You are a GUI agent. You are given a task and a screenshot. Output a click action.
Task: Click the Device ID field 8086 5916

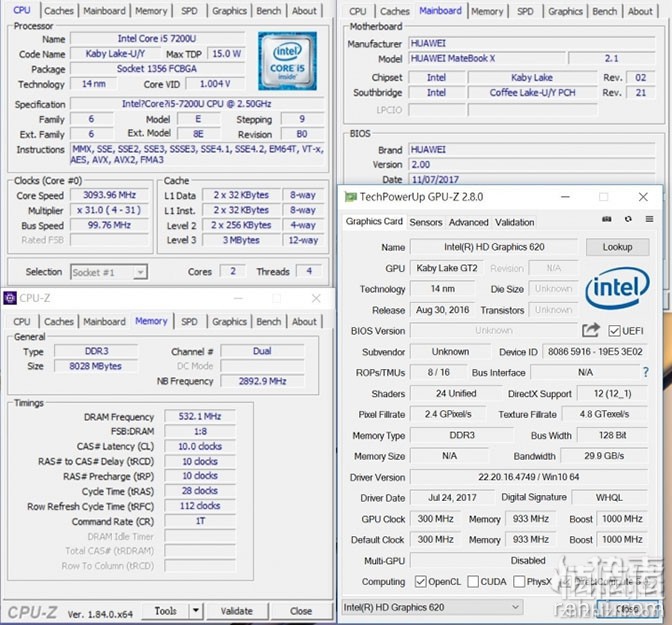(x=595, y=352)
